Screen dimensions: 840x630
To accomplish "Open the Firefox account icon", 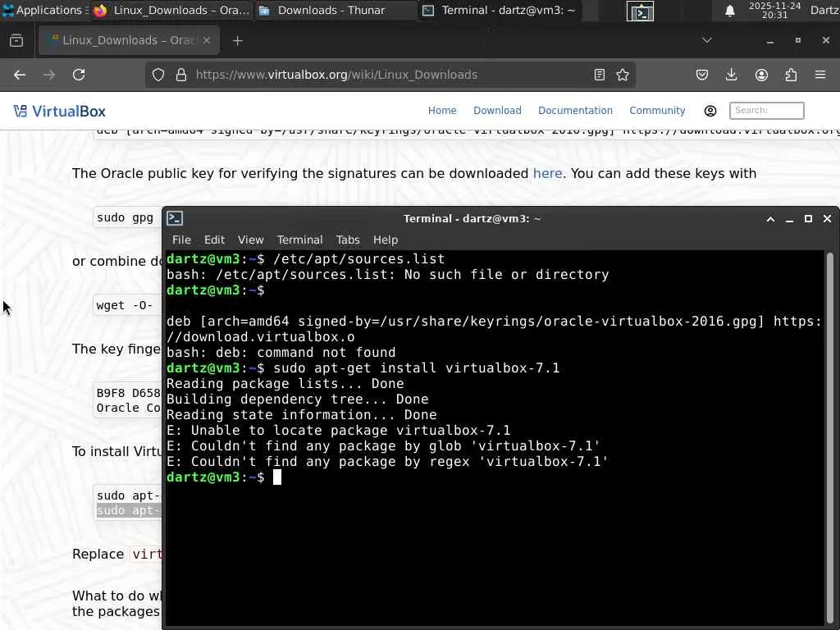I will (x=761, y=75).
